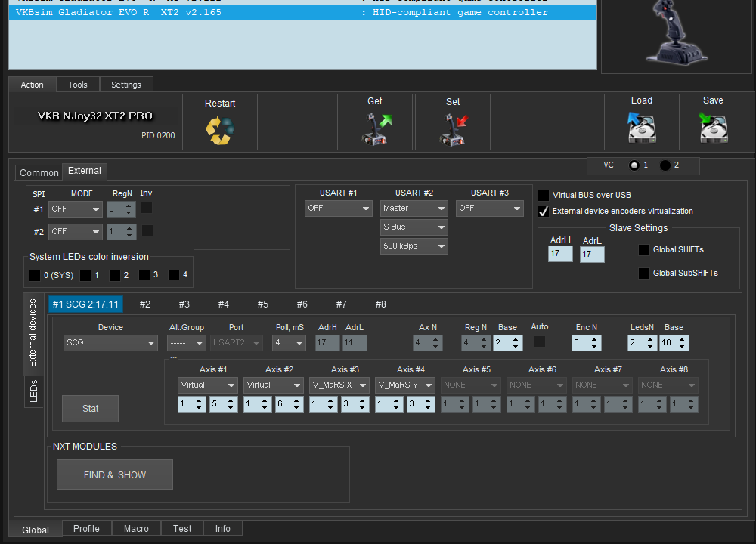Click the Set joystick icon
This screenshot has width=756, height=544.
click(x=453, y=129)
